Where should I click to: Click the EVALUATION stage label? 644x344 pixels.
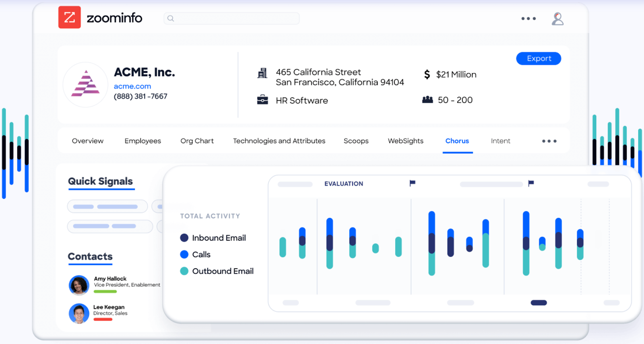pos(344,184)
